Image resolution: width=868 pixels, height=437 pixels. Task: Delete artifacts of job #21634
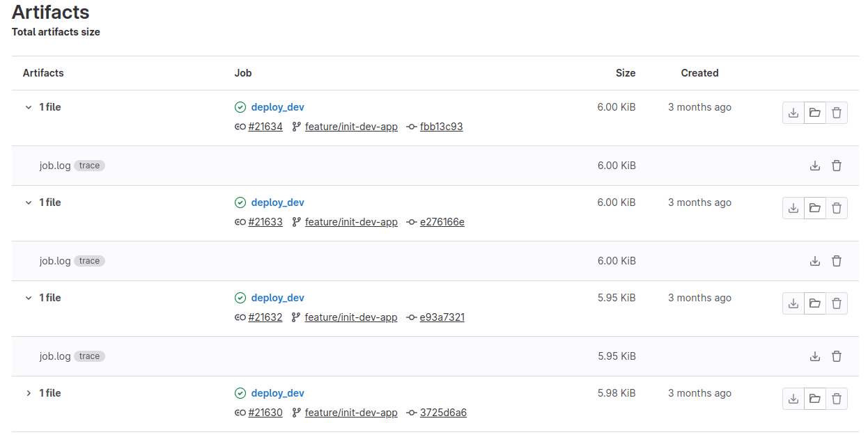click(837, 113)
